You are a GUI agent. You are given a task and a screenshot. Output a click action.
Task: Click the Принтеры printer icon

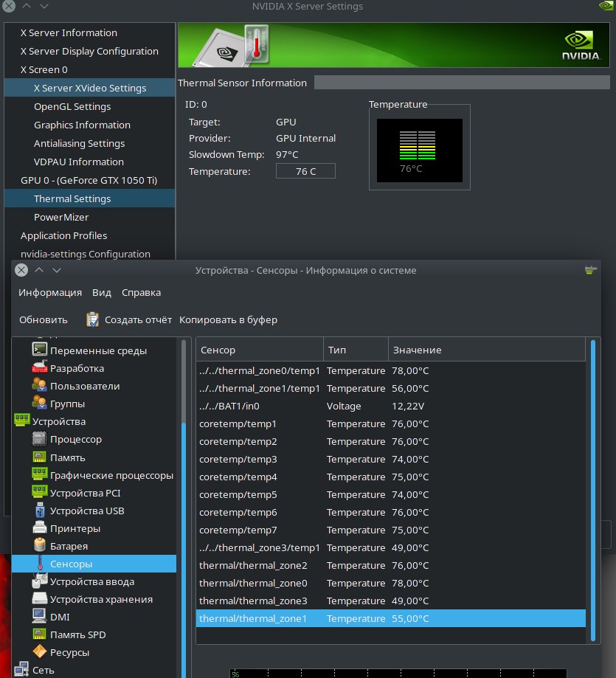39,527
